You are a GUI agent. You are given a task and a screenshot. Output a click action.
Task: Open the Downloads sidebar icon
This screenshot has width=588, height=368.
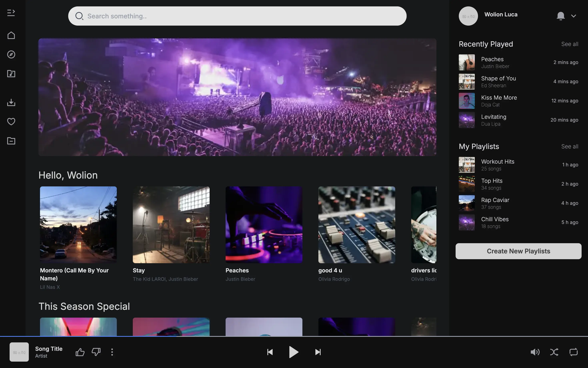[x=11, y=102]
